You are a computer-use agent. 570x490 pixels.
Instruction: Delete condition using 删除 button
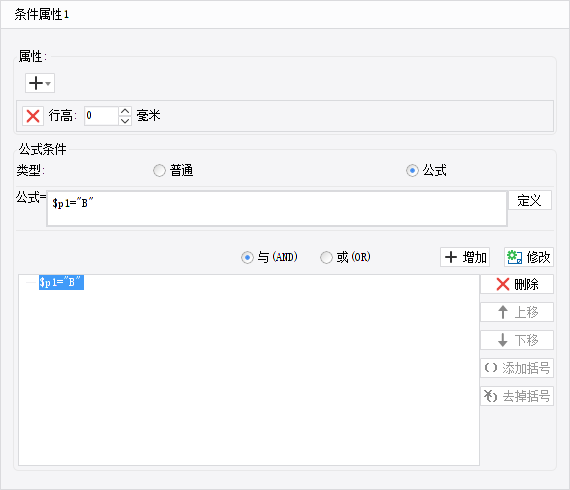(x=517, y=284)
